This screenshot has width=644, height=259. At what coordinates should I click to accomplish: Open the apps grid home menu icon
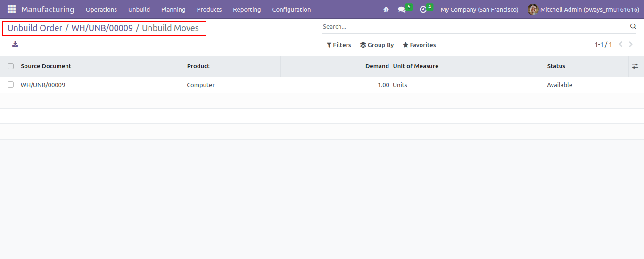(x=11, y=9)
